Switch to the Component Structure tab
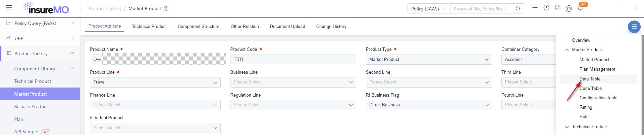644x135 pixels. (x=199, y=26)
